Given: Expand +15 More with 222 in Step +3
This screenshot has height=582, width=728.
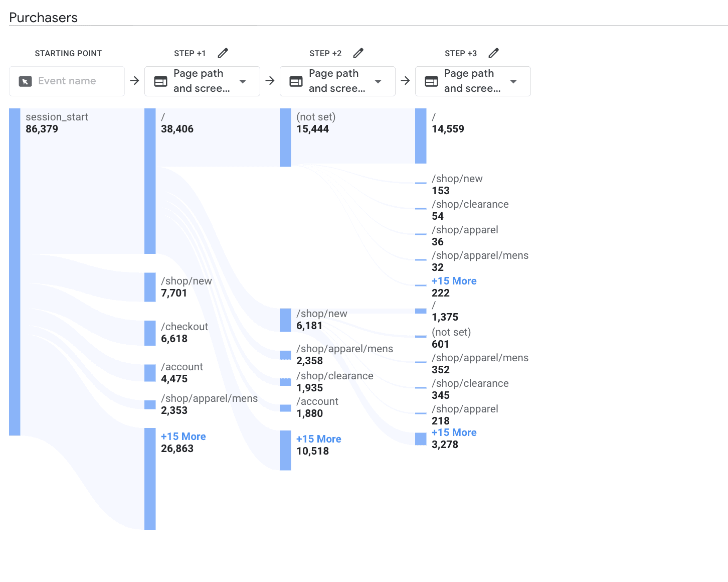Looking at the screenshot, I should pyautogui.click(x=454, y=281).
